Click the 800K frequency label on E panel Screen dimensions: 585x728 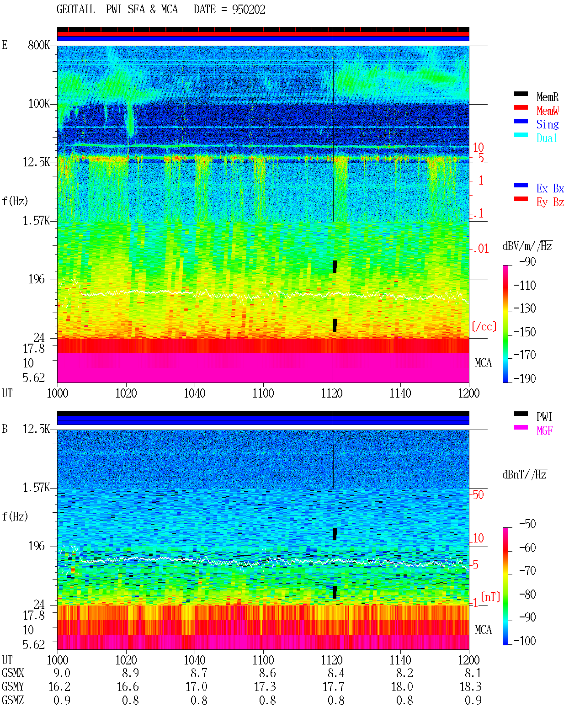[39, 45]
